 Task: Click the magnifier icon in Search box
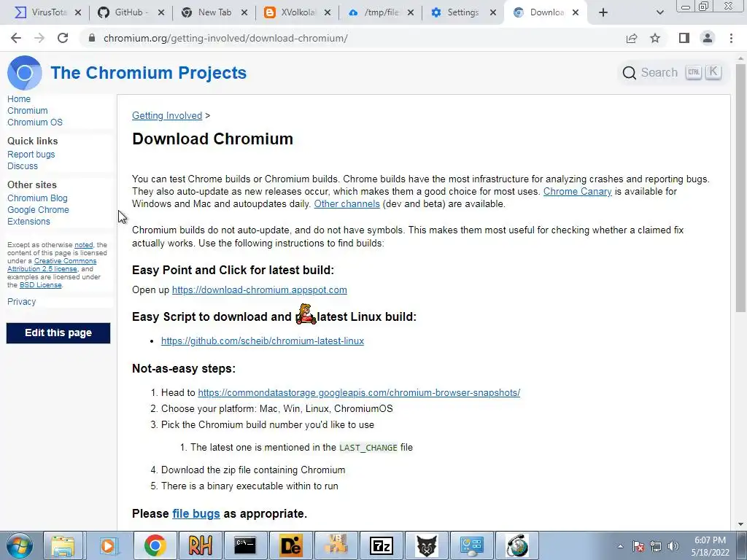click(x=630, y=73)
